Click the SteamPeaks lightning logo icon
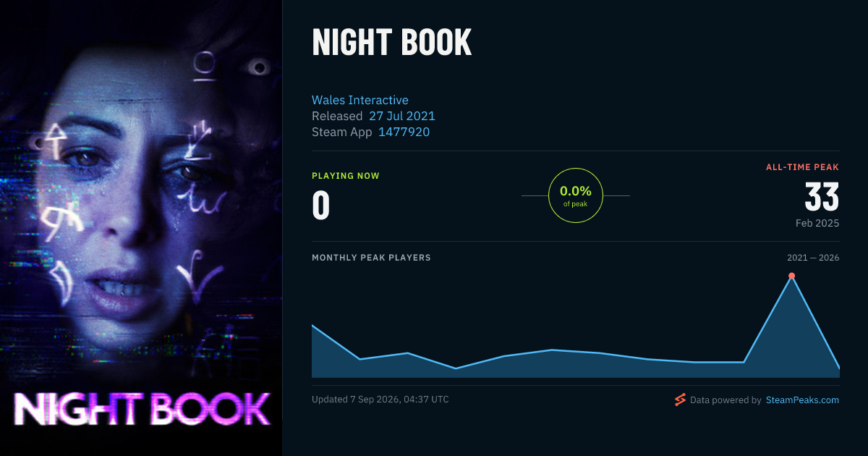Image resolution: width=868 pixels, height=456 pixels. click(x=680, y=400)
